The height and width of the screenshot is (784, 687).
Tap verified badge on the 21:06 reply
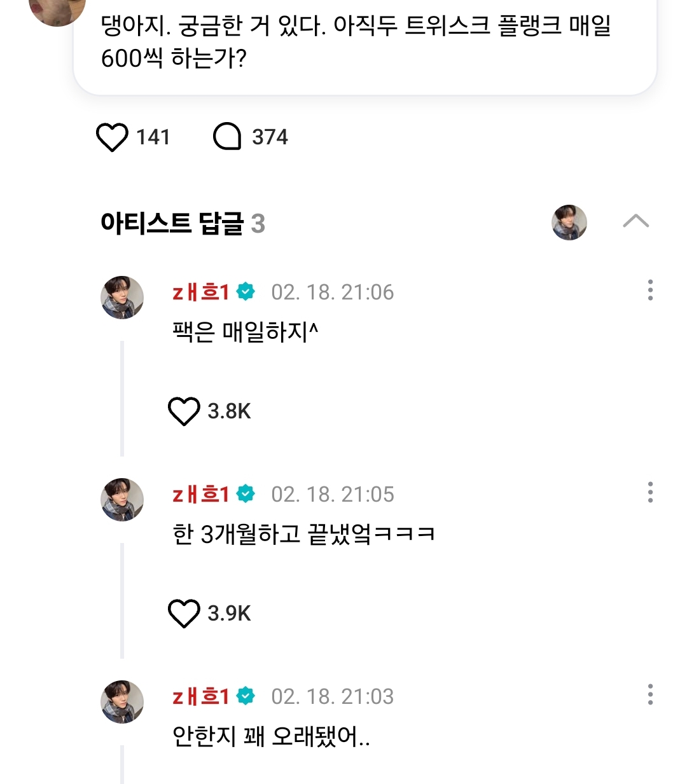[246, 292]
